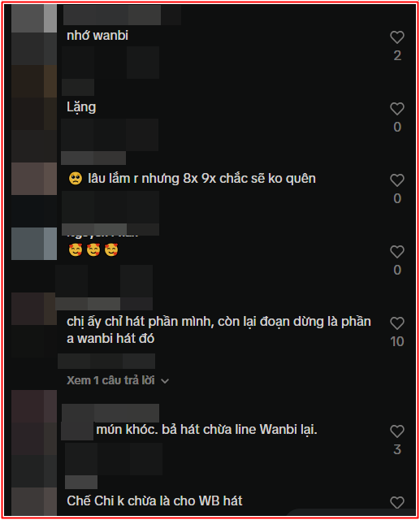Open username above the 'nhớ wanbi' comment
The height and width of the screenshot is (520, 420).
coord(122,15)
